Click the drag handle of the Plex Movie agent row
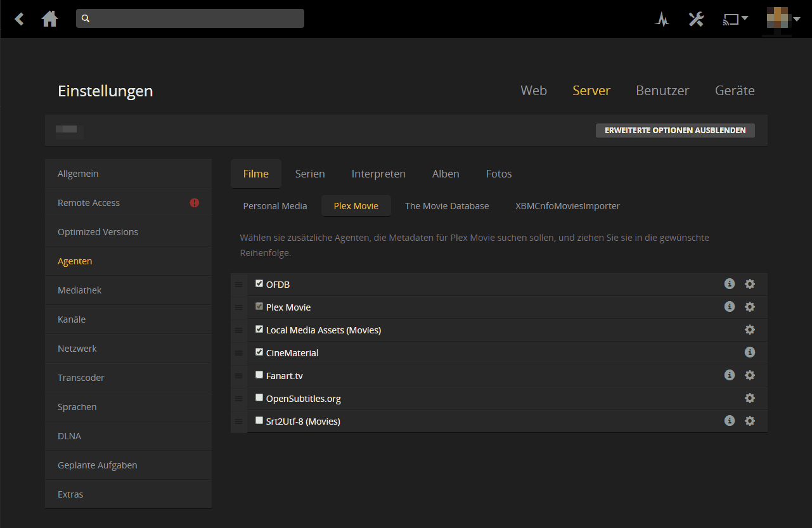The image size is (812, 528). pos(239,307)
